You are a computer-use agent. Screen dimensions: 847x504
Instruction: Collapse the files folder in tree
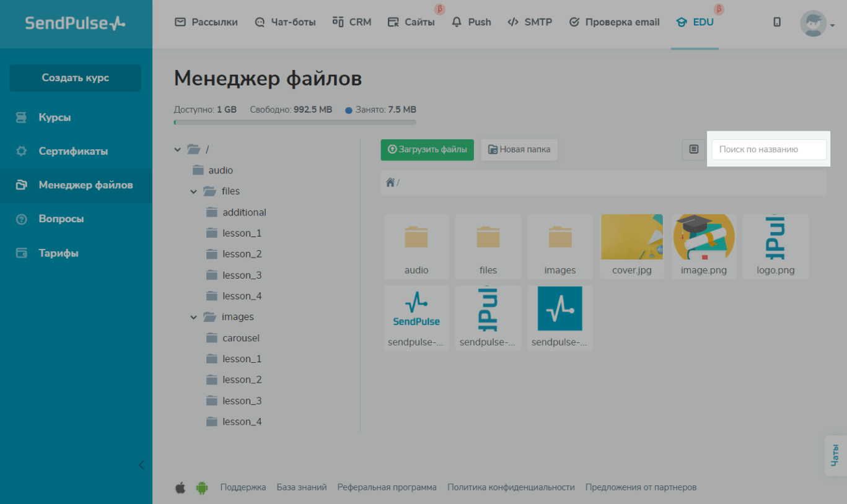click(194, 192)
